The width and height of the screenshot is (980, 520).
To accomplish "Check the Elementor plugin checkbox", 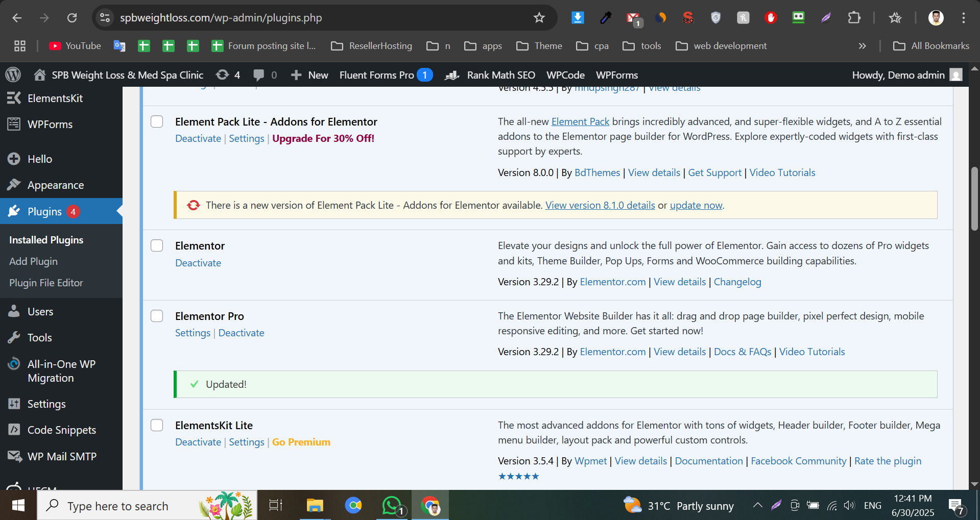I will click(x=157, y=245).
